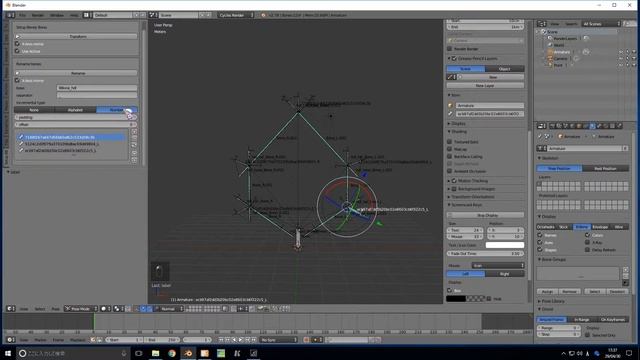The height and width of the screenshot is (360, 640).
Task: Toggle the Textured Solid checkbox
Action: pos(450,142)
